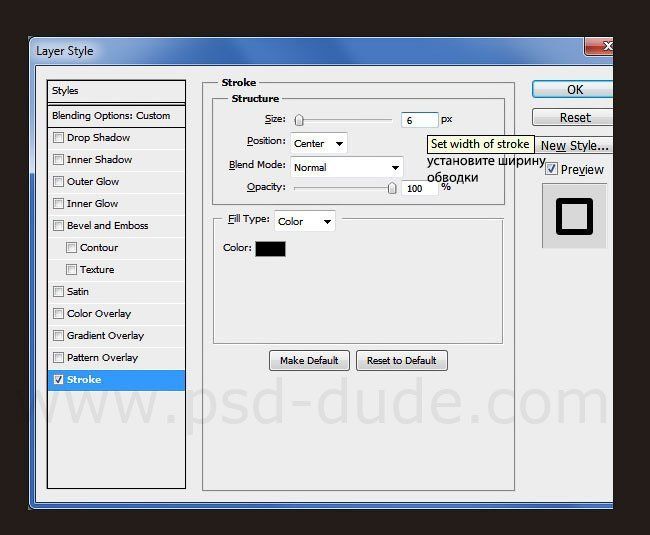650x535 pixels.
Task: Open the Bevel and Emboss settings row
Action: (116, 225)
